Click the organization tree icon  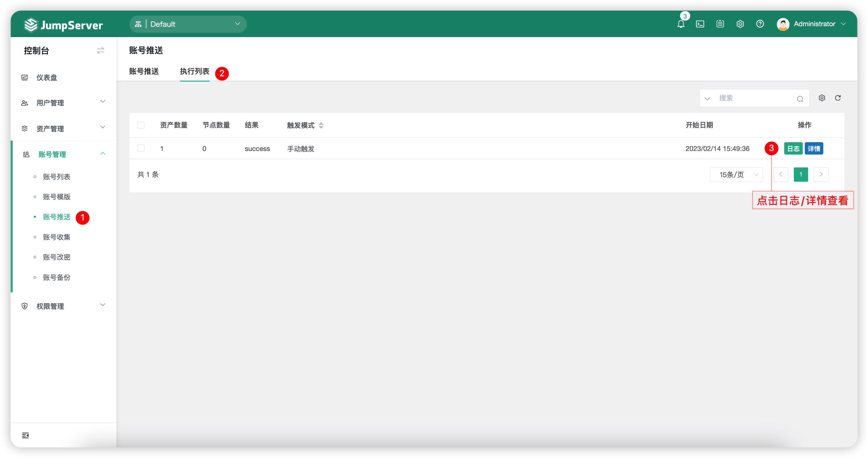(138, 24)
